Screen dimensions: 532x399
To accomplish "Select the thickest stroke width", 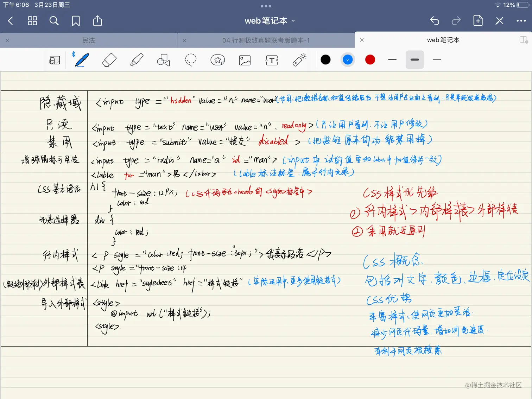I will tap(415, 60).
